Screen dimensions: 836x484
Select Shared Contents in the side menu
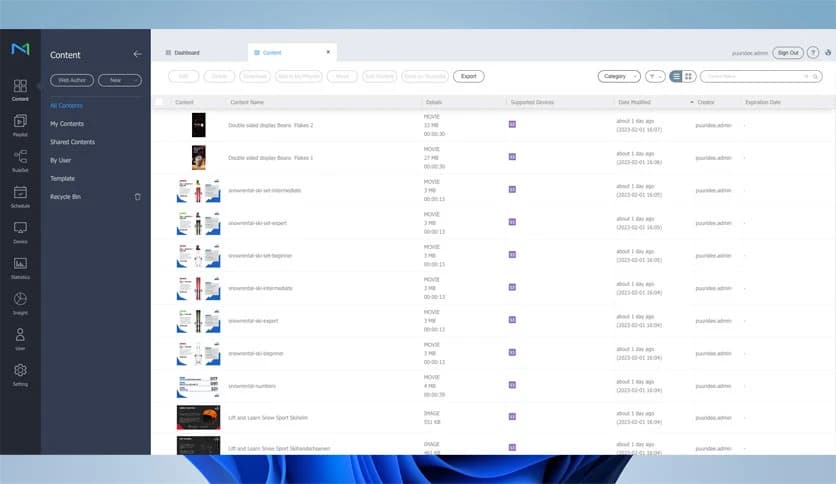(73, 142)
